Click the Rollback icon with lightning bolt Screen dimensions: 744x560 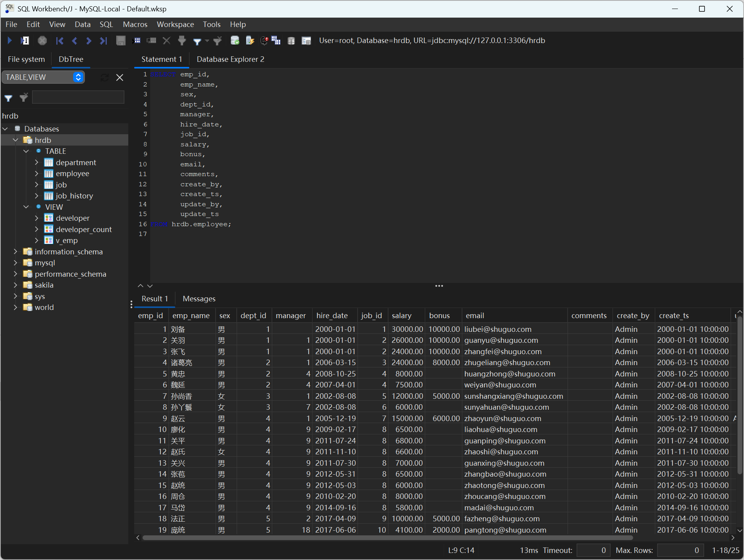250,40
